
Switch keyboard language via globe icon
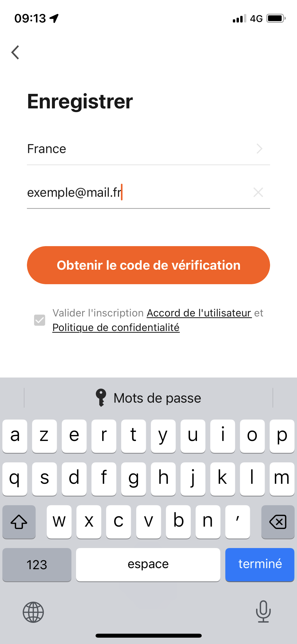point(33,612)
